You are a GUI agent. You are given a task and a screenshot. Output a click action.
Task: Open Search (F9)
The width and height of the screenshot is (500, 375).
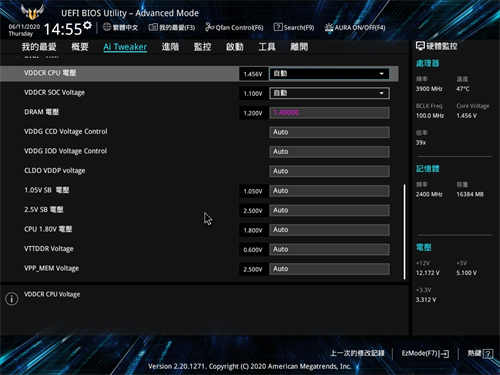point(294,27)
